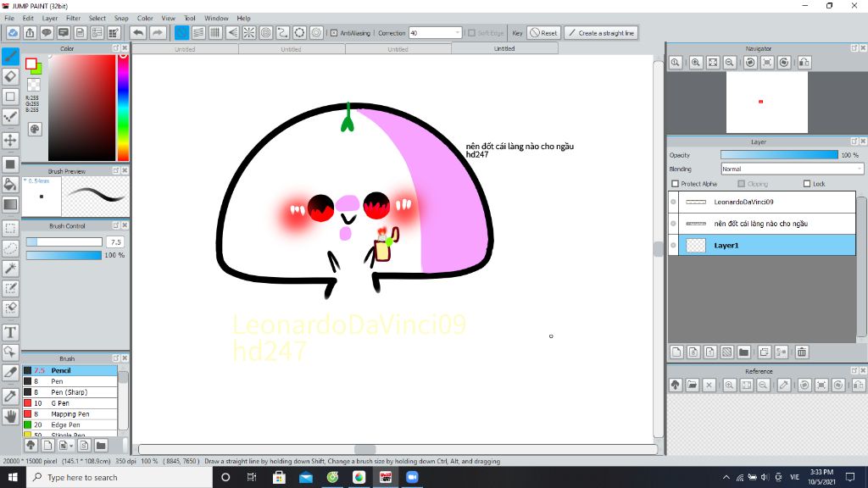Enable the radial snap guide
868x488 pixels.
pos(249,33)
